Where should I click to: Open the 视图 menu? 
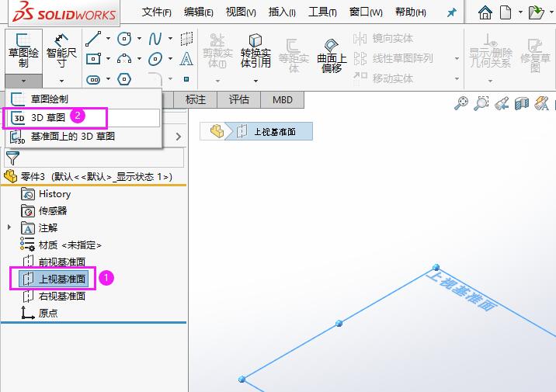pyautogui.click(x=241, y=12)
